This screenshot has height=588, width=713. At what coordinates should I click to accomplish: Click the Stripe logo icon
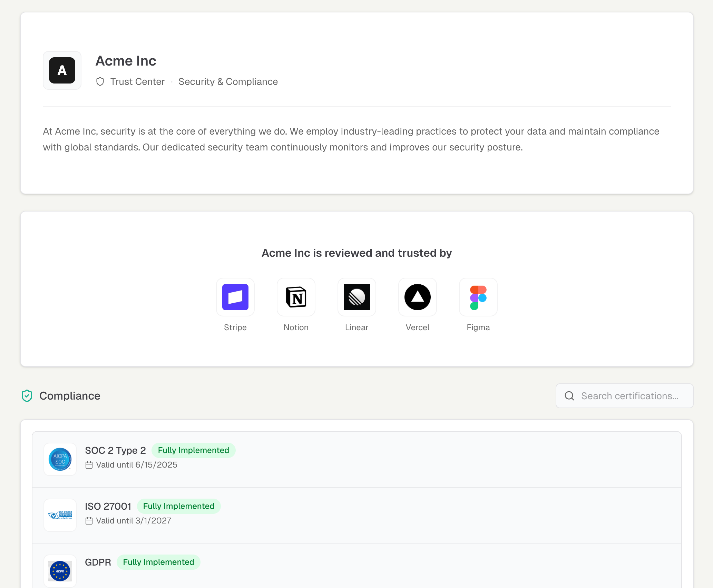(235, 297)
